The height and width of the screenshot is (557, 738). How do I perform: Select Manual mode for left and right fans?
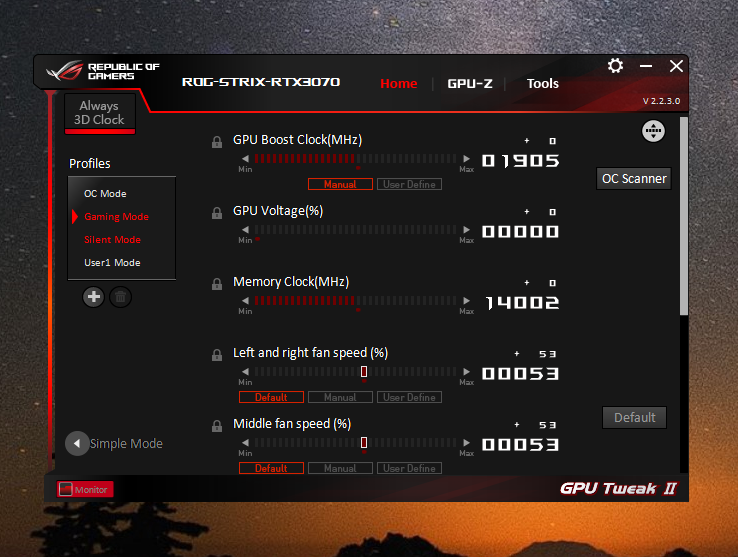340,397
